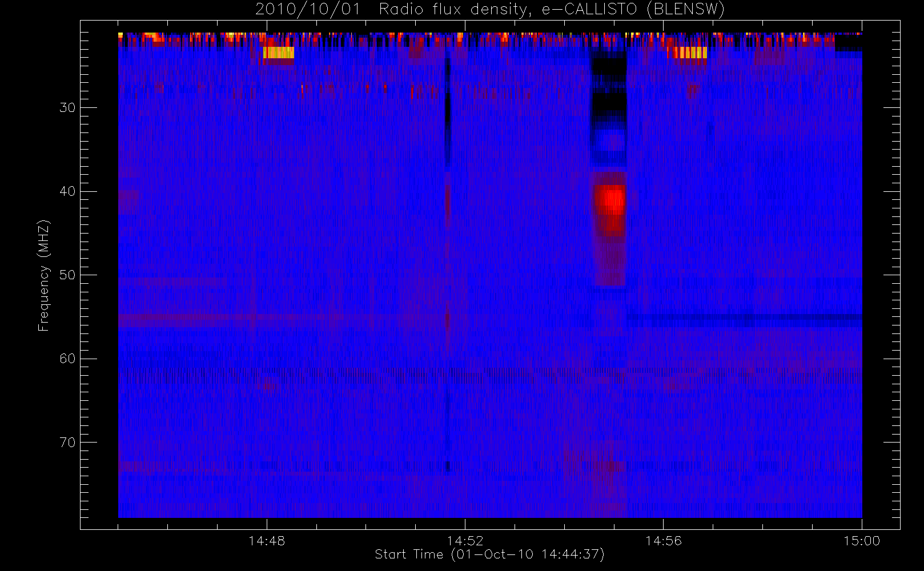Click the 'Start Time (01-Oct-10 14:44:37)' label

click(489, 554)
